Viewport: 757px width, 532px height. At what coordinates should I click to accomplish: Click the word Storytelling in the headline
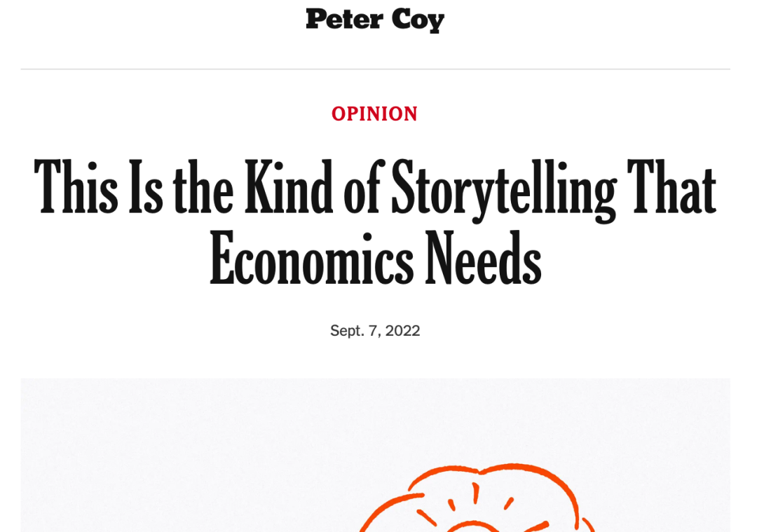[x=503, y=190]
